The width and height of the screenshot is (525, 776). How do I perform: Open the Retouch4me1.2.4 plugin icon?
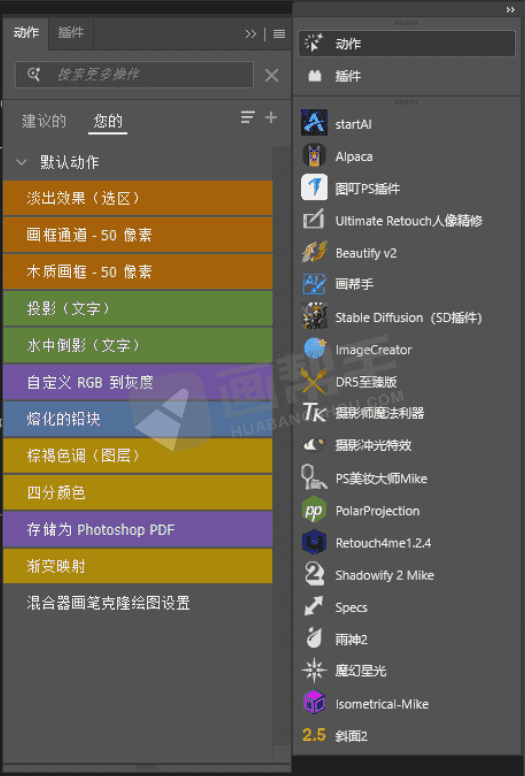[314, 542]
